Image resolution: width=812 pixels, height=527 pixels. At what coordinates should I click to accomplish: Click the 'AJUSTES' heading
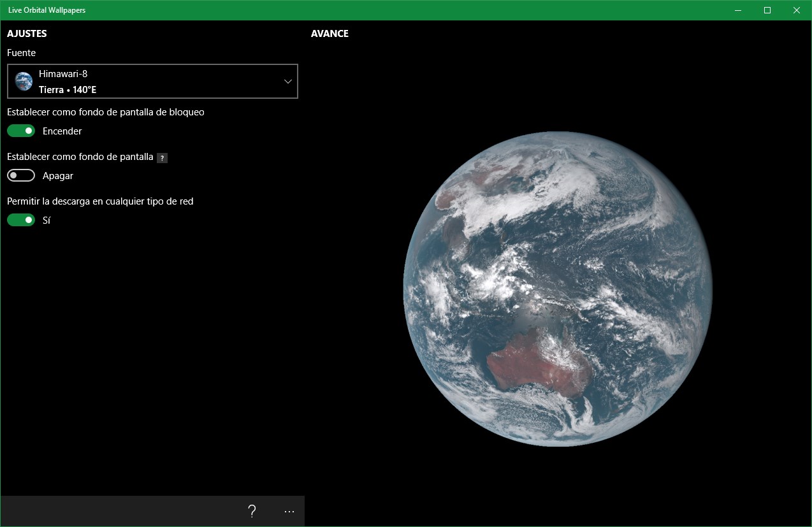pyautogui.click(x=27, y=34)
